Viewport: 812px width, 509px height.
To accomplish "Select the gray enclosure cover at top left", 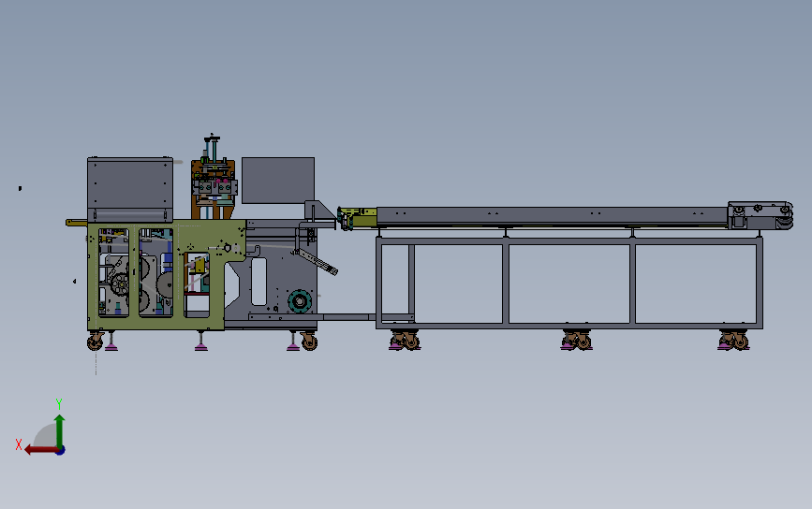I will click(x=130, y=189).
